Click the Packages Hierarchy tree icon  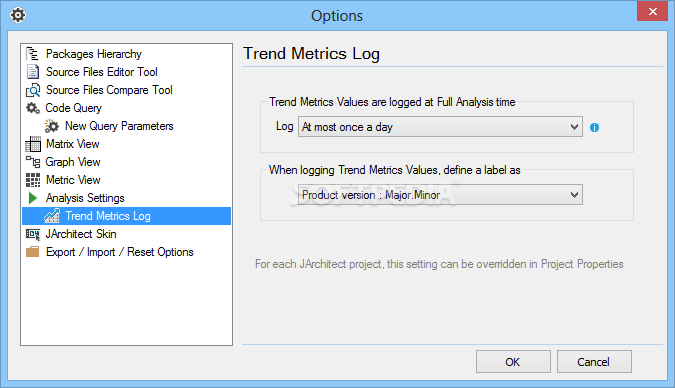point(33,54)
